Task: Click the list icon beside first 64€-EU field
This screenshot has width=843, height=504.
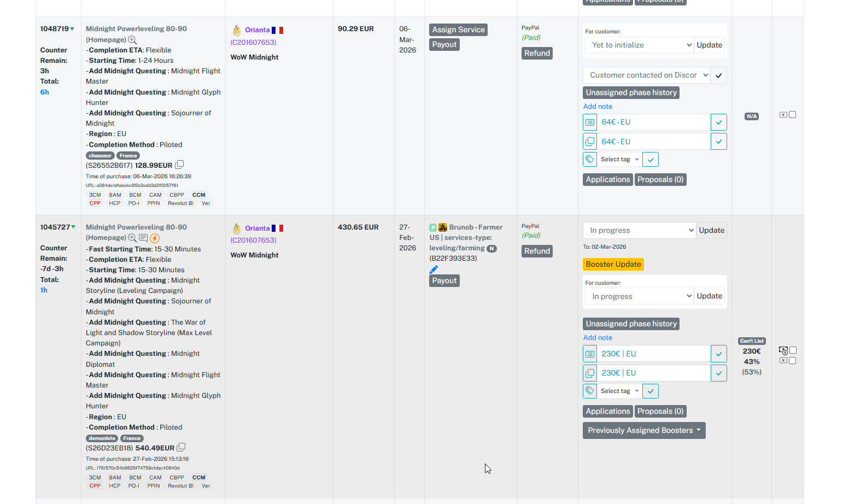Action: coord(590,122)
